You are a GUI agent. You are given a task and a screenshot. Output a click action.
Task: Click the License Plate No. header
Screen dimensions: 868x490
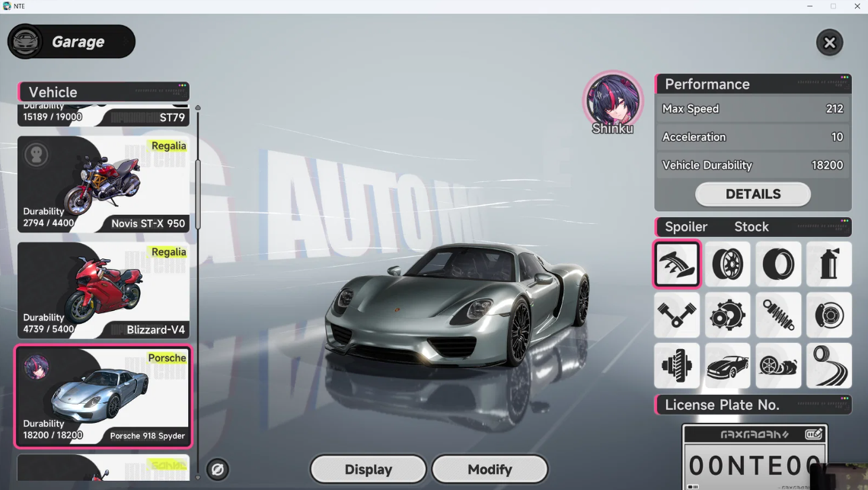pos(753,405)
